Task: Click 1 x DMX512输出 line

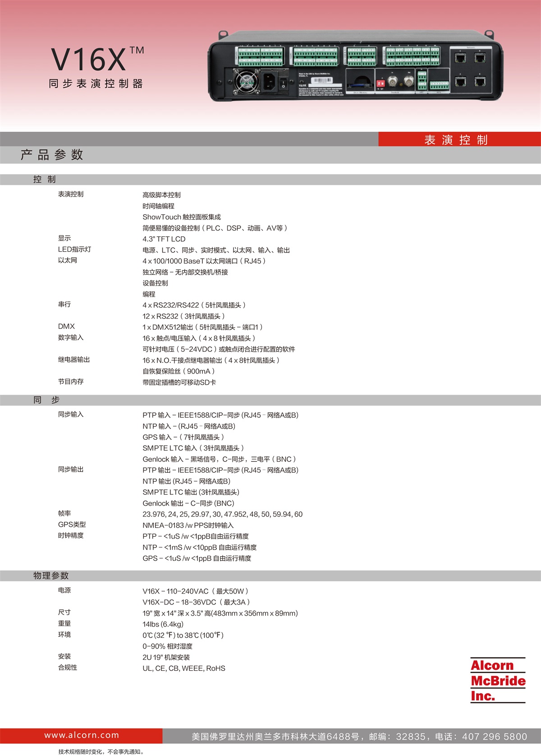Action: (202, 327)
